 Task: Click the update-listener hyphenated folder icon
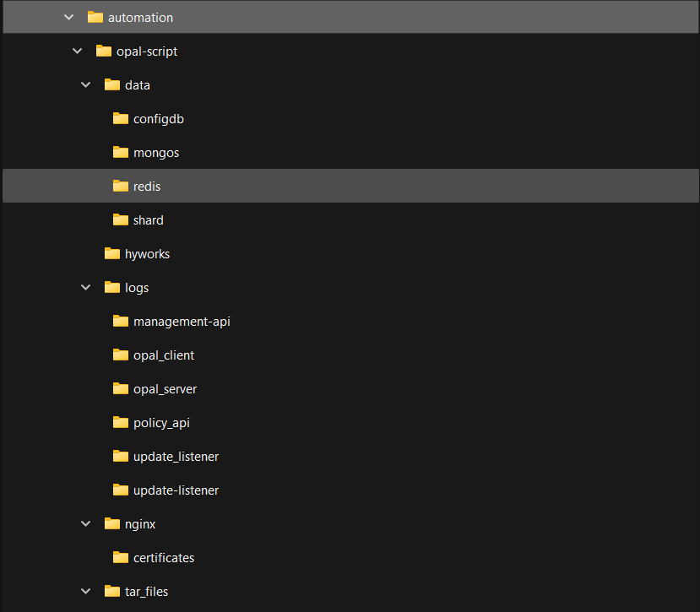(121, 490)
